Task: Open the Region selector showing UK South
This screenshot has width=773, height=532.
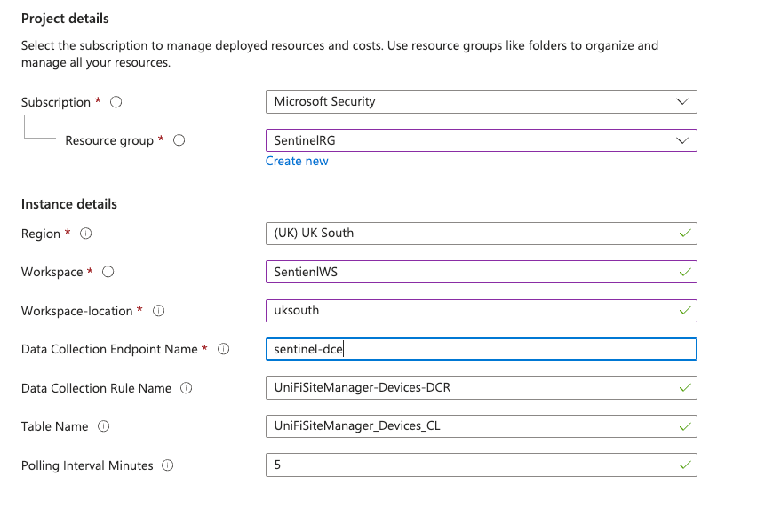Action: click(x=480, y=234)
